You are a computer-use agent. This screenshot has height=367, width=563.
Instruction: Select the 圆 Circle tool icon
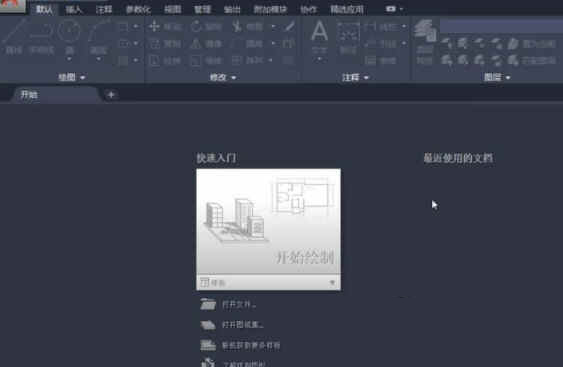69,31
